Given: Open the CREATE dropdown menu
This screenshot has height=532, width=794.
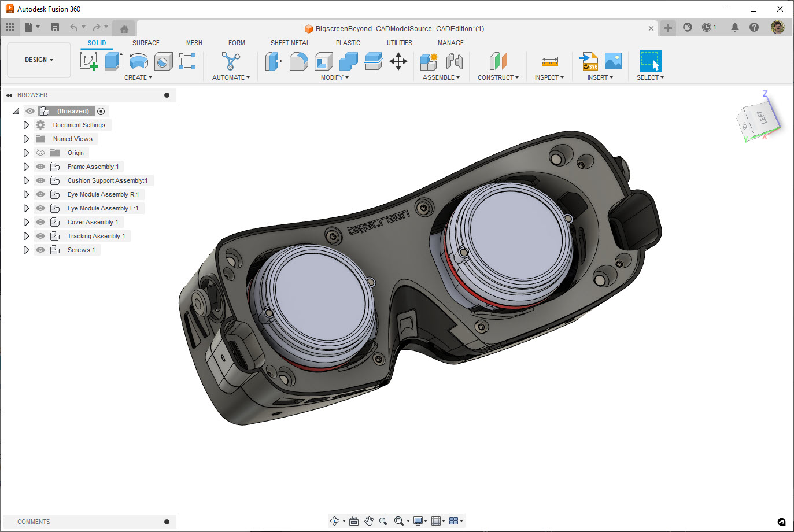Looking at the screenshot, I should tap(138, 77).
